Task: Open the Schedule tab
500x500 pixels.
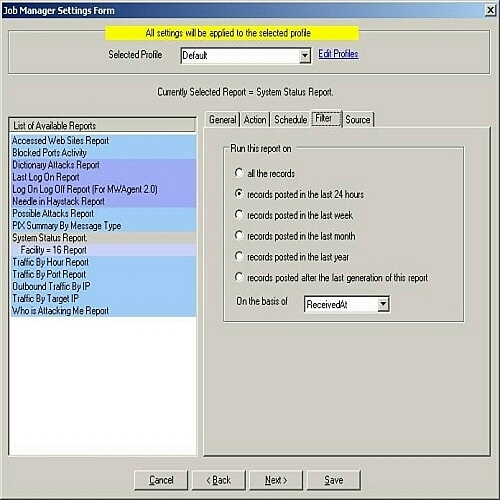Action: [x=290, y=119]
